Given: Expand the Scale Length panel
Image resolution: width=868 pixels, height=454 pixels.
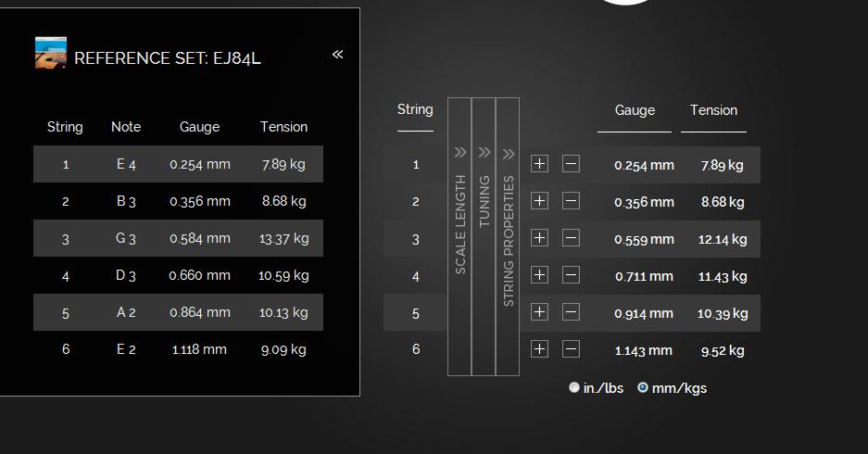Looking at the screenshot, I should click(x=459, y=236).
